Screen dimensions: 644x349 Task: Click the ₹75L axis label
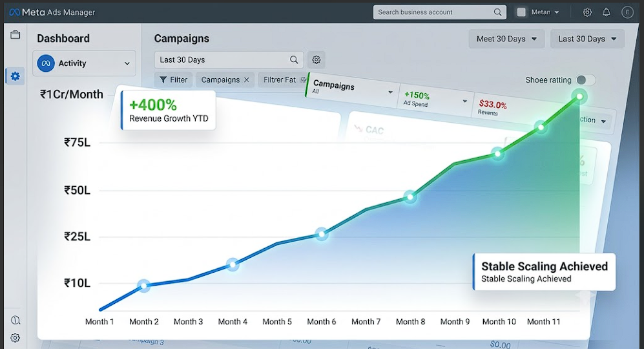pyautogui.click(x=78, y=143)
